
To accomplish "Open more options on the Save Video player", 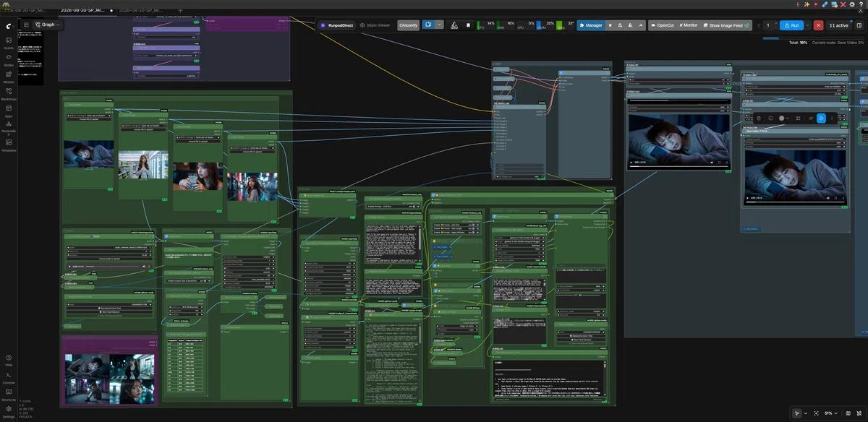I will [843, 198].
